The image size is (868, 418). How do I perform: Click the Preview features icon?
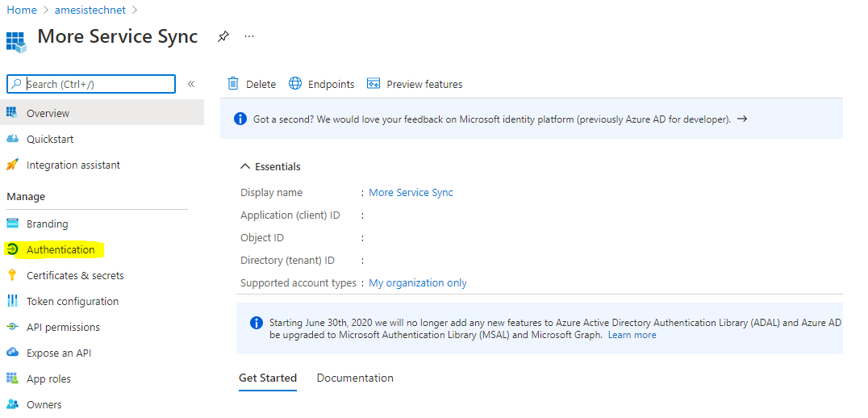373,84
